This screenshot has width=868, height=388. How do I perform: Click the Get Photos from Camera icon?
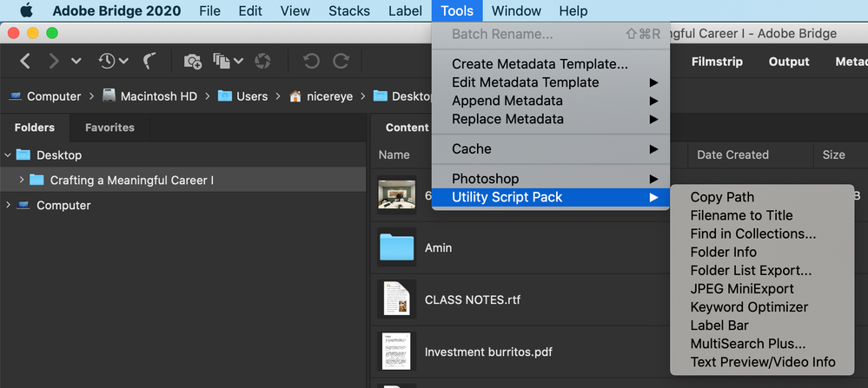coord(193,61)
